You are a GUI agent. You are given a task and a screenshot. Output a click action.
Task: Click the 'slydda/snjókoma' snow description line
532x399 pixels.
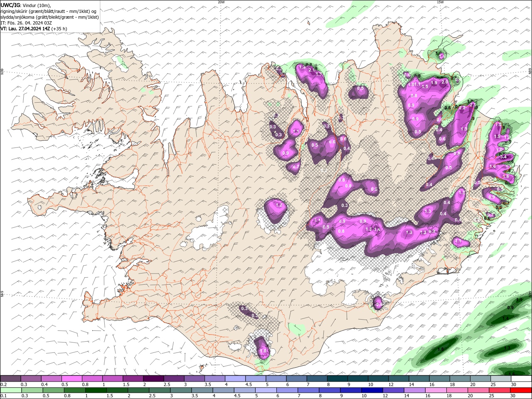(x=50, y=17)
